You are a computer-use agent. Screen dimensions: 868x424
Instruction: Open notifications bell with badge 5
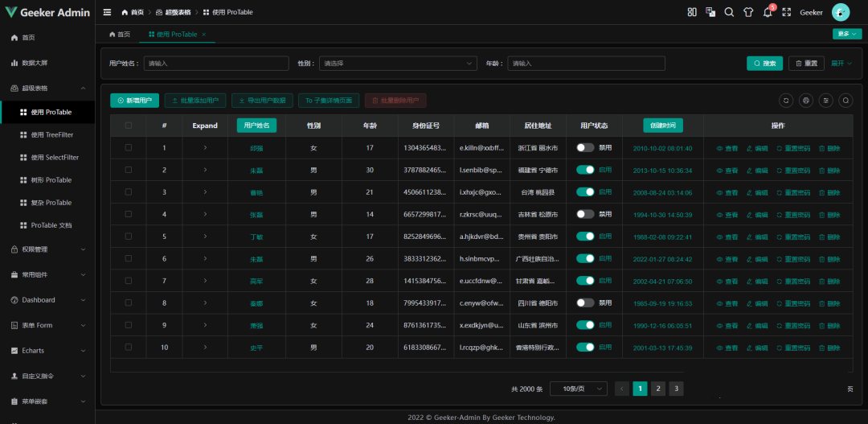768,12
